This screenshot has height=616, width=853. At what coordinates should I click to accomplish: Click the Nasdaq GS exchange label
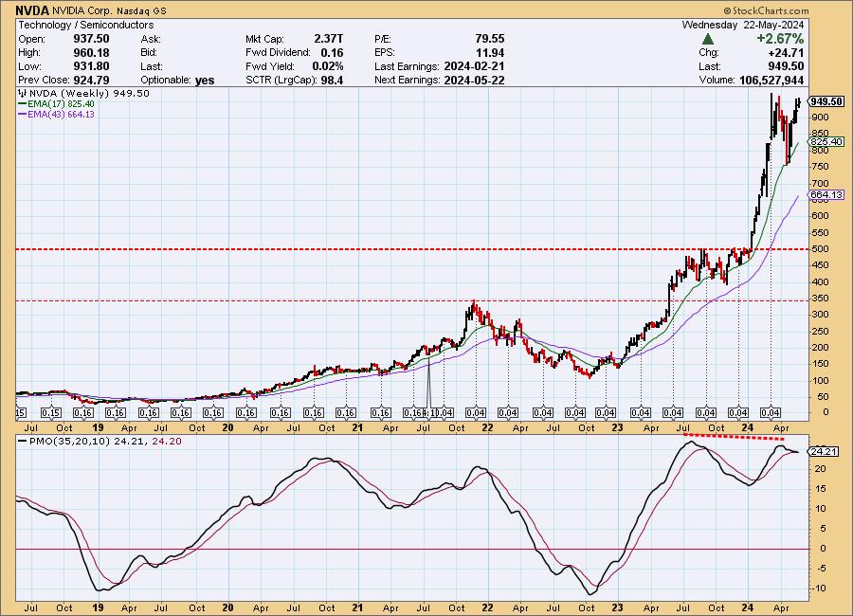point(141,10)
